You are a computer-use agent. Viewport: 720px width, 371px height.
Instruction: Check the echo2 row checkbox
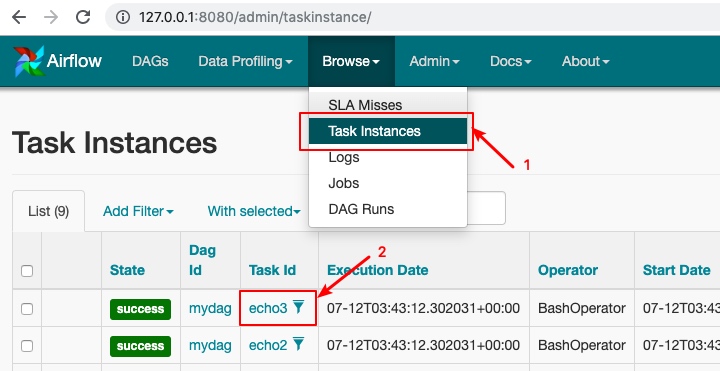[x=27, y=346]
